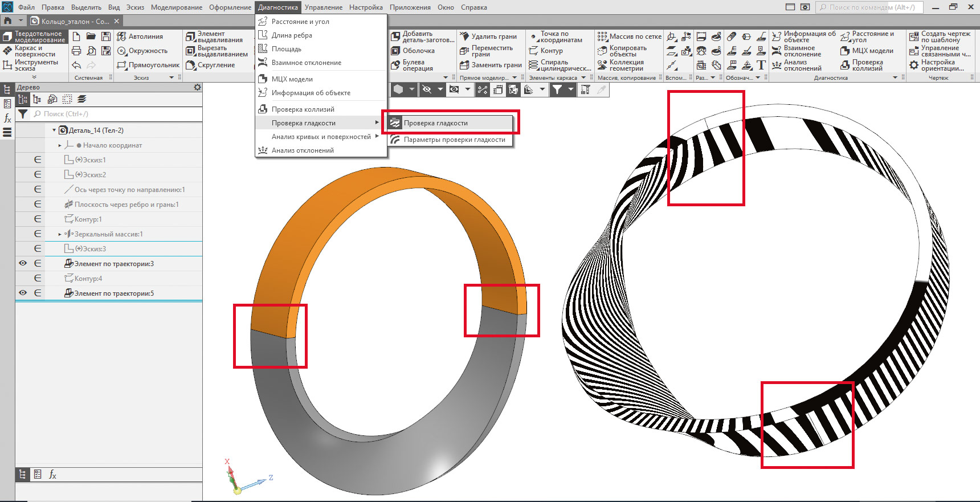Open Print preview icon
This screenshot has width=980, height=502.
[x=91, y=51]
